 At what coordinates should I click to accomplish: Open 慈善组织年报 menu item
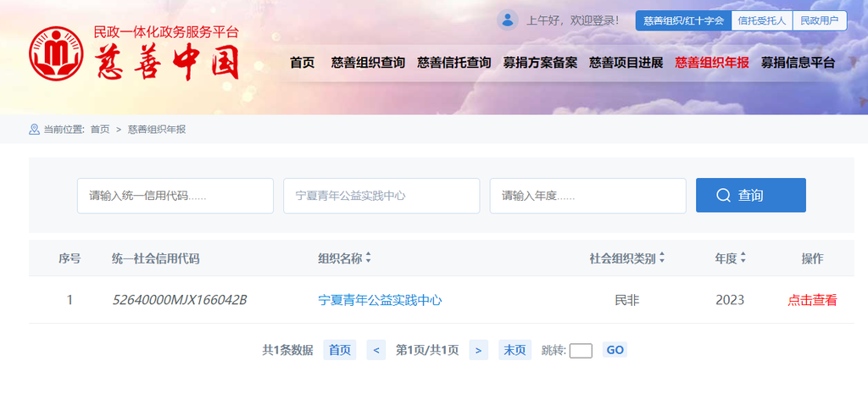[x=712, y=63]
